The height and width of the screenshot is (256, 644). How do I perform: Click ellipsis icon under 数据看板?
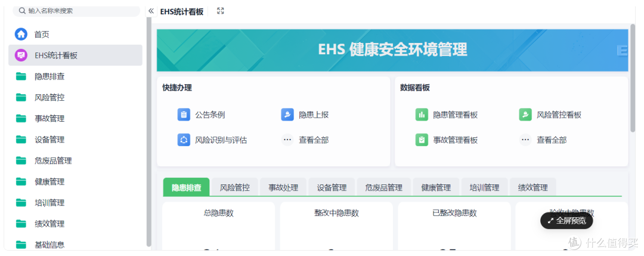pos(525,140)
